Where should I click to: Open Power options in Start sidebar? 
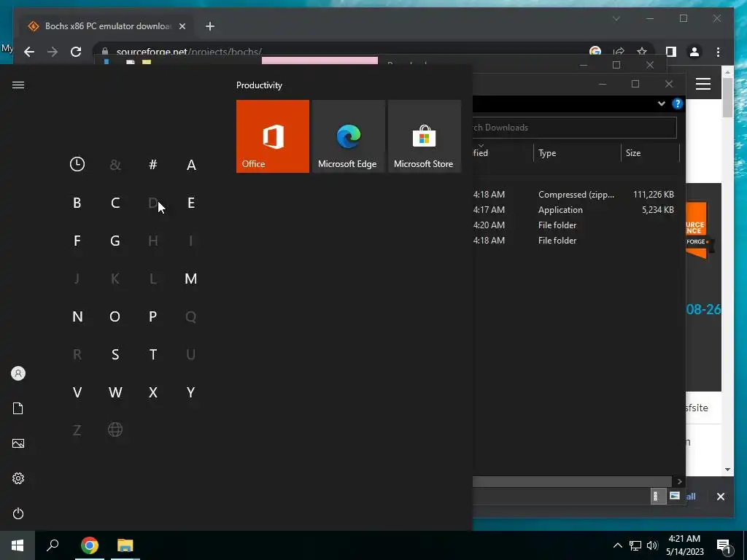pos(18,513)
